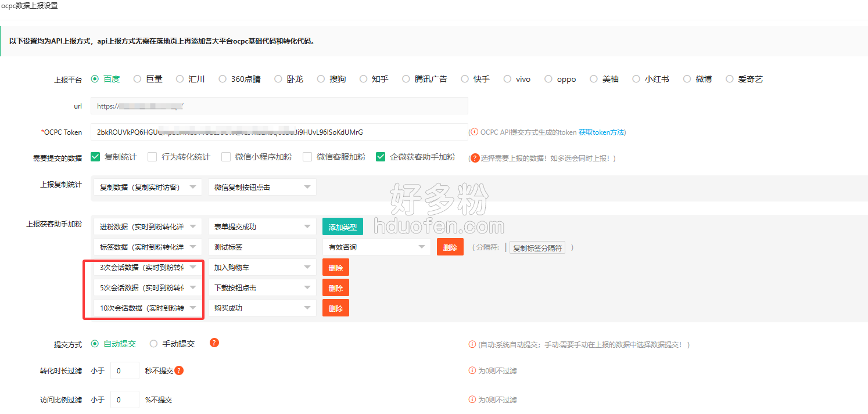Viewport: 868px width, 414px height.
Task: Enable the 行为转化统计 checkbox
Action: pyautogui.click(x=152, y=157)
